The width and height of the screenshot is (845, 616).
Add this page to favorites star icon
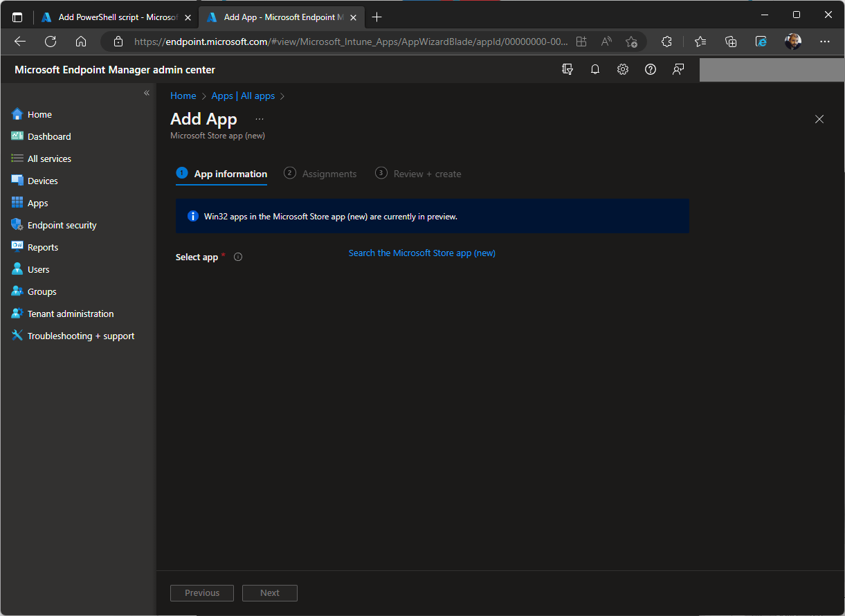631,42
